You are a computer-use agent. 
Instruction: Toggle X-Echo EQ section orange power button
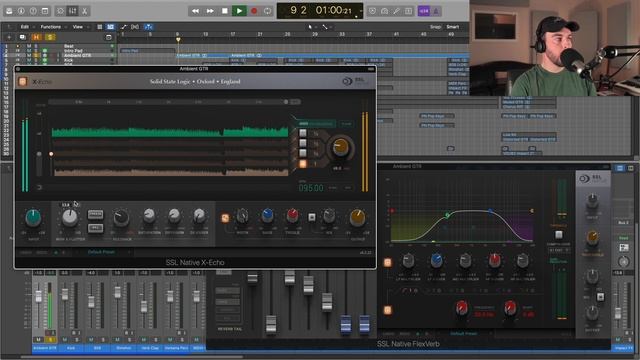pyautogui.click(x=225, y=218)
